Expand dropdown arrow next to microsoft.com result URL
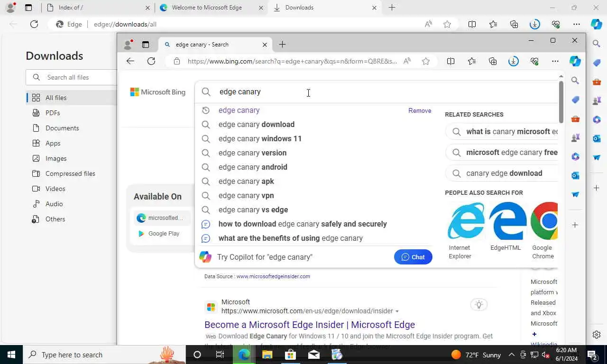607x364 pixels. (x=397, y=311)
